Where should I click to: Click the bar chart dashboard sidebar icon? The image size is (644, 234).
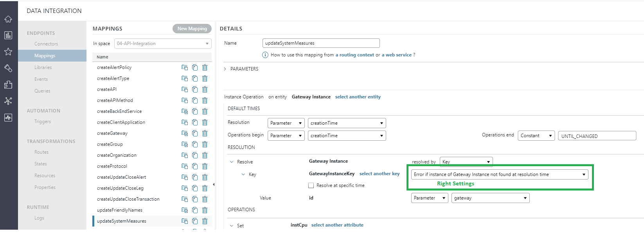[8, 35]
